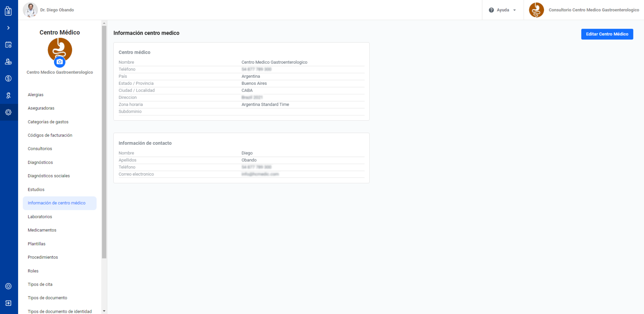The width and height of the screenshot is (644, 314).
Task: Open the patients icon in sidebar
Action: pyautogui.click(x=8, y=62)
